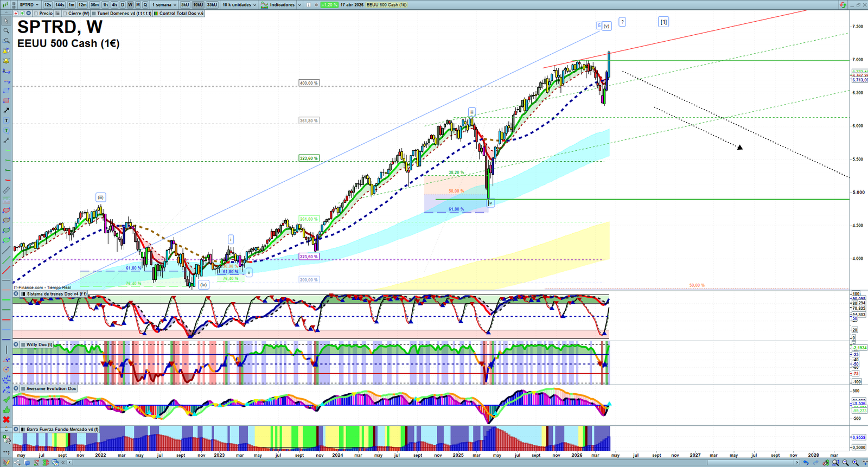This screenshot has width=868, height=467.
Task: Select the 35kU history button
Action: 212,5
